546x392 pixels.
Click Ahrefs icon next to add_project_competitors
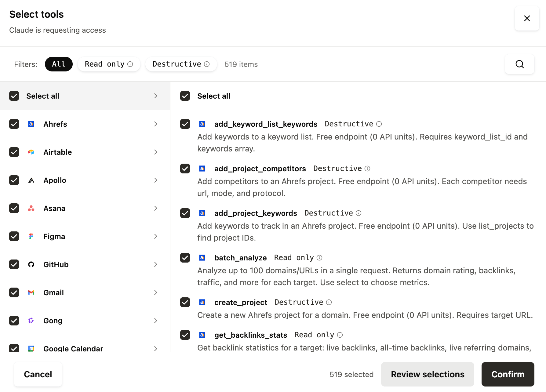point(202,169)
